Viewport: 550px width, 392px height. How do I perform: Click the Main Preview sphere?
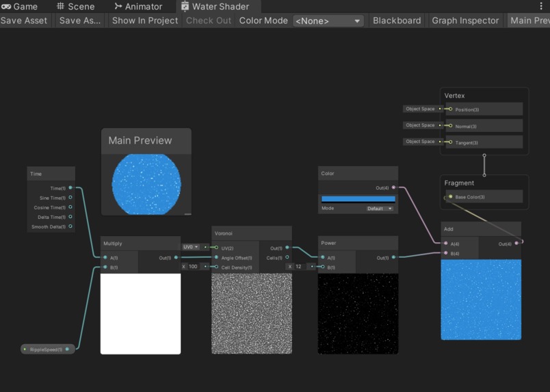[146, 184]
